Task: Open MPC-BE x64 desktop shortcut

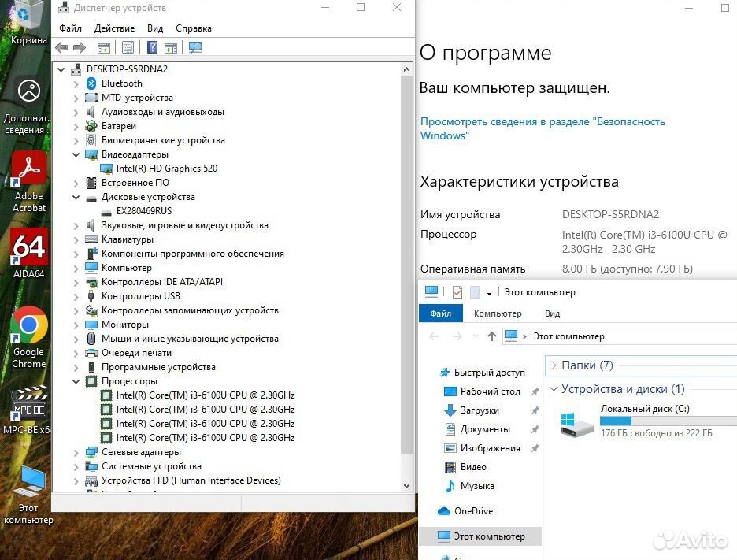Action: pyautogui.click(x=28, y=410)
